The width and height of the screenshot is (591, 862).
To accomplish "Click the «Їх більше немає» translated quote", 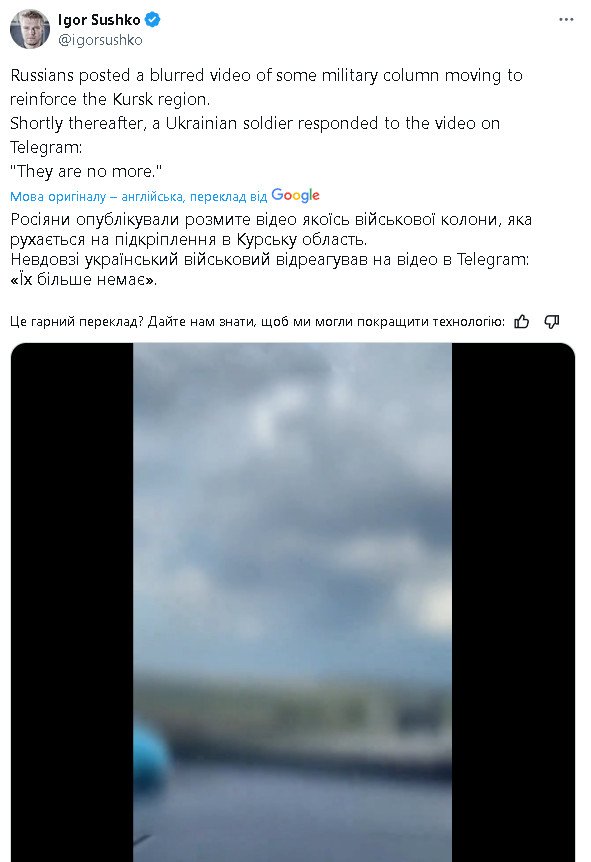I will (84, 279).
